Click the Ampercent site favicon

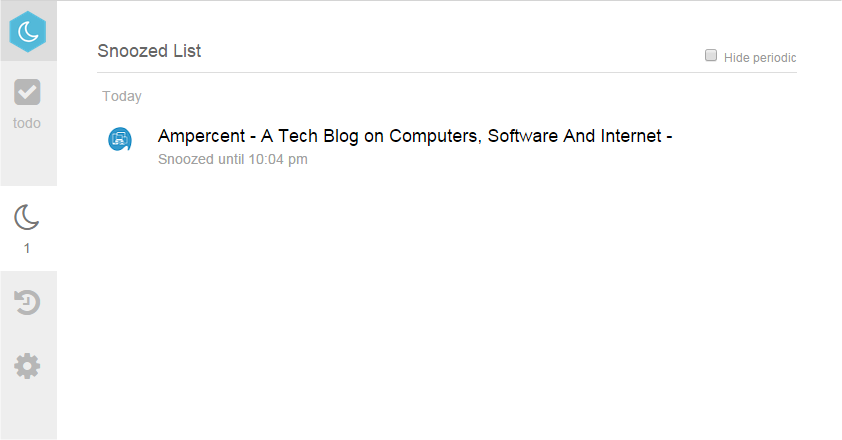coord(120,139)
